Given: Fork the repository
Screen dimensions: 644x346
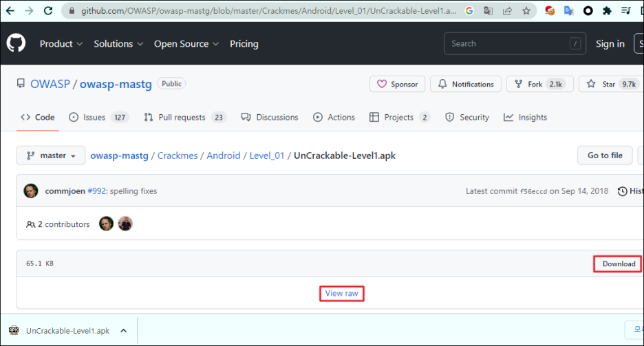Looking at the screenshot, I should (x=539, y=84).
